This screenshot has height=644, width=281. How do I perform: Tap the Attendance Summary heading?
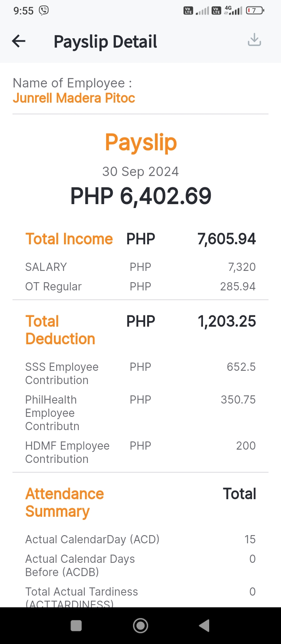pyautogui.click(x=64, y=502)
